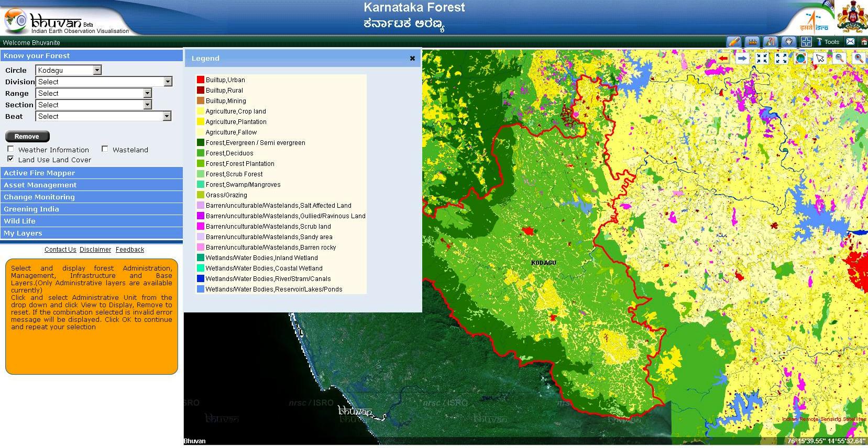This screenshot has width=868, height=448.
Task: Click the Reservoir/Lakes/Ponds blue swatch
Action: coord(200,289)
